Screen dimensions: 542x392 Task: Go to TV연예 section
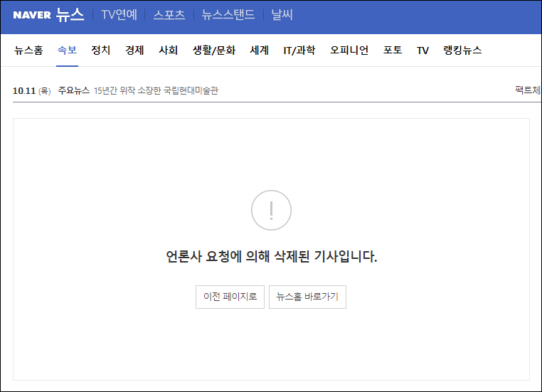click(x=119, y=15)
